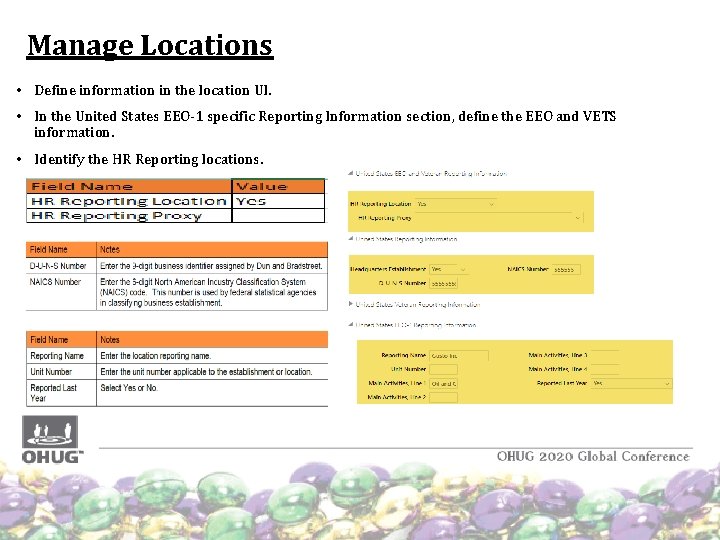Expand the United States Veteran Reporting Information section

[x=351, y=304]
